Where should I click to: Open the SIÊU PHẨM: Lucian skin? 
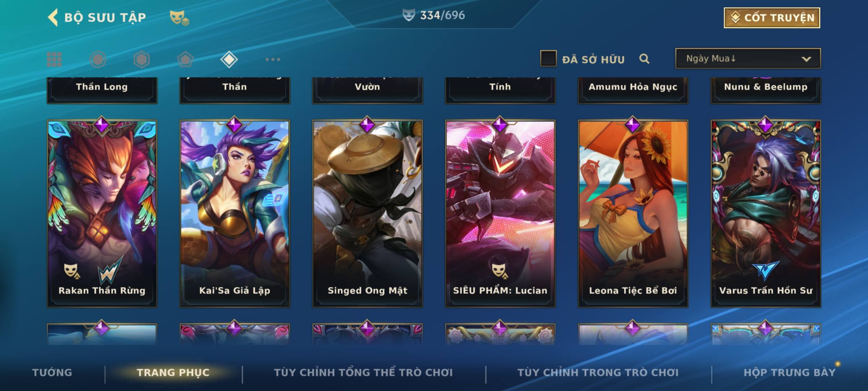500,214
